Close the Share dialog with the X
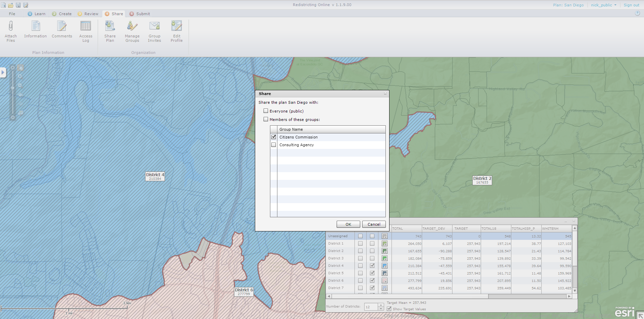Viewport: 644px width, 319px height. click(x=385, y=94)
